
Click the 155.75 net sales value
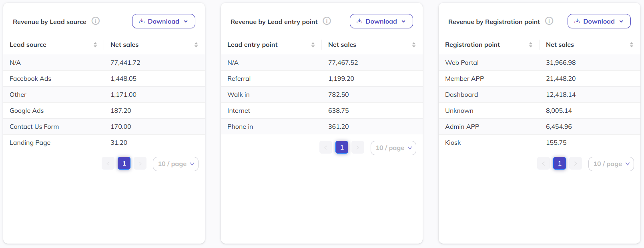556,143
